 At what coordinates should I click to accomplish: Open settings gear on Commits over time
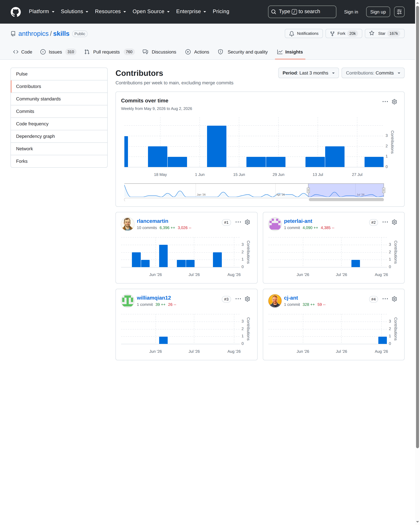tap(394, 102)
